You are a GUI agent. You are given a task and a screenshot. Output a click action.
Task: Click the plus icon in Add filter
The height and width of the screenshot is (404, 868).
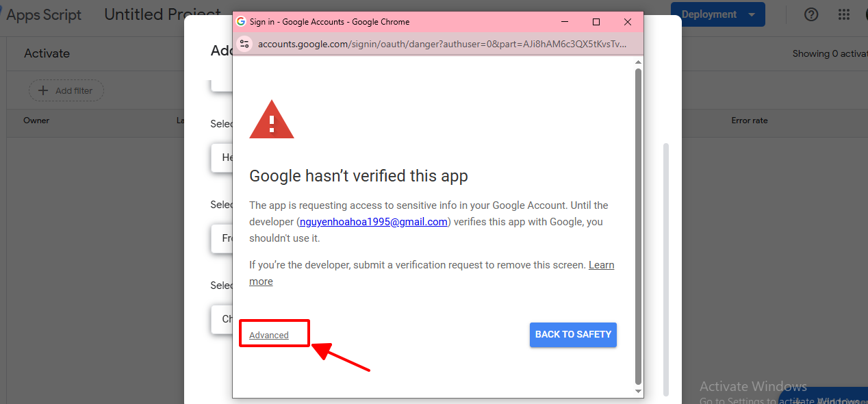(43, 90)
